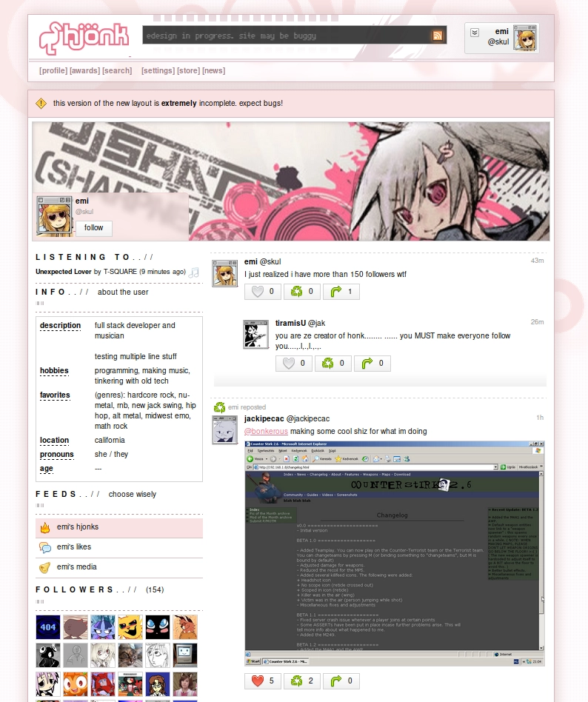Click the follow button on emi's profile
The height and width of the screenshot is (702, 588).
click(x=93, y=228)
